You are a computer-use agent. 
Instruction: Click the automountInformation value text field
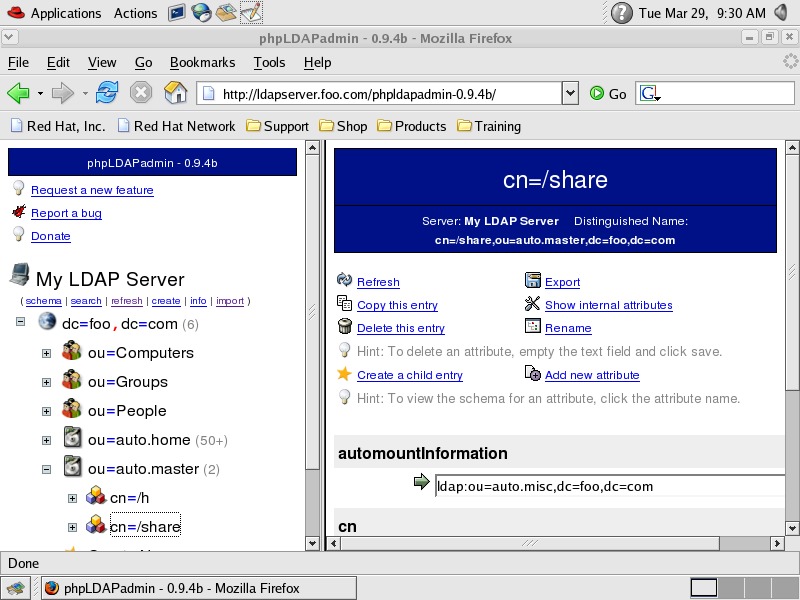tap(610, 486)
